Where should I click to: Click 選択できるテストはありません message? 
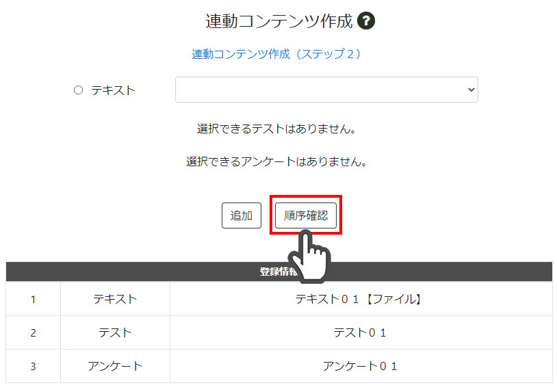pyautogui.click(x=276, y=129)
